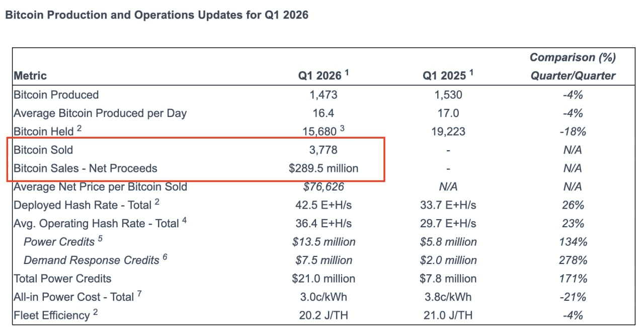This screenshot has width=644, height=328.
Task: Click the Total Power Credits $21.0 million value
Action: tap(324, 279)
